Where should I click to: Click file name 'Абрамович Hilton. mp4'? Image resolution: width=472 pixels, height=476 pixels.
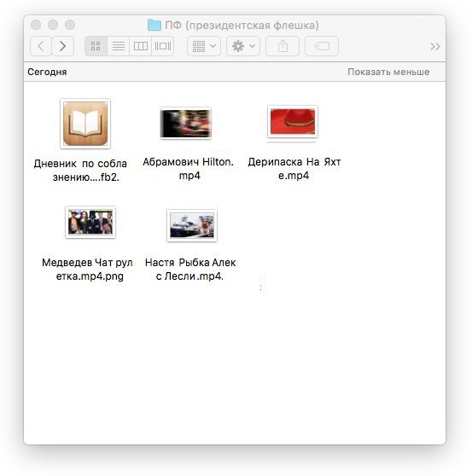click(189, 169)
